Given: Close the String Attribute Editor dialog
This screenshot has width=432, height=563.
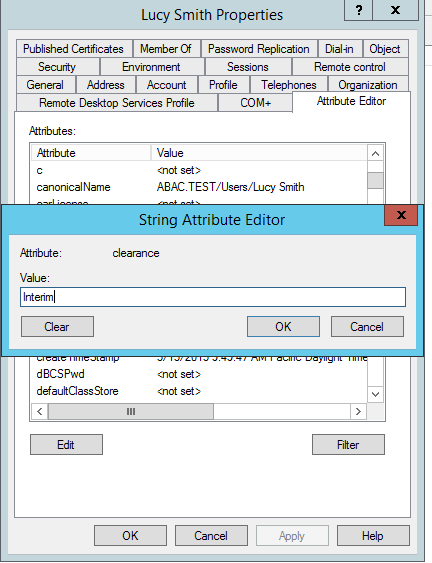Looking at the screenshot, I should pos(401,215).
